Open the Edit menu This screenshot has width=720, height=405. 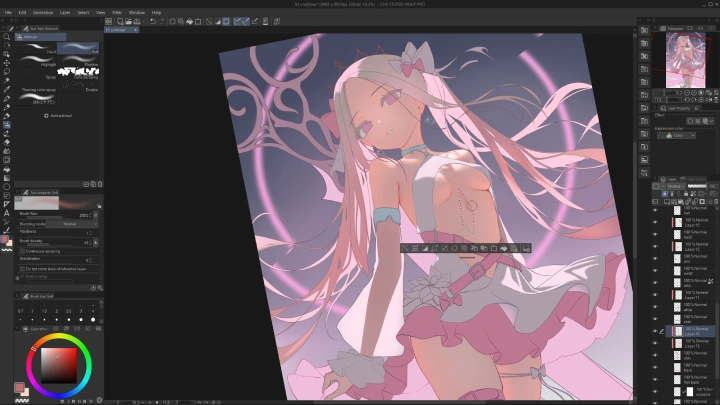click(22, 12)
